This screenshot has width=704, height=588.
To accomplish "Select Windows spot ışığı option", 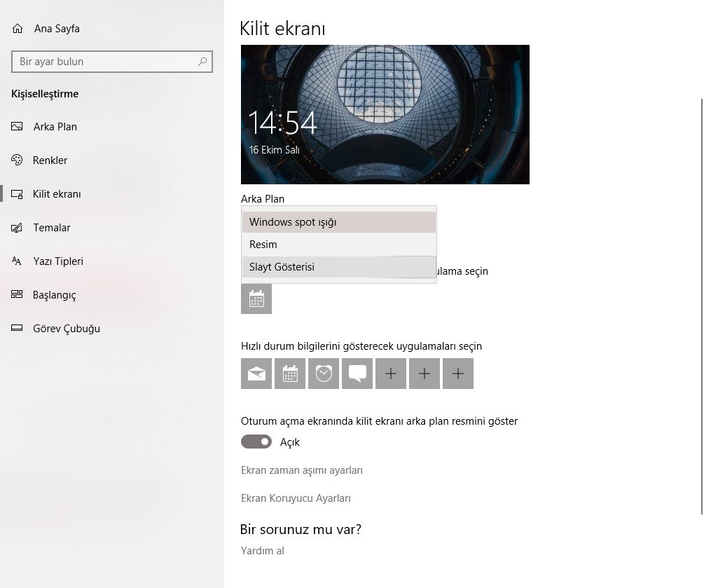I will 292,221.
